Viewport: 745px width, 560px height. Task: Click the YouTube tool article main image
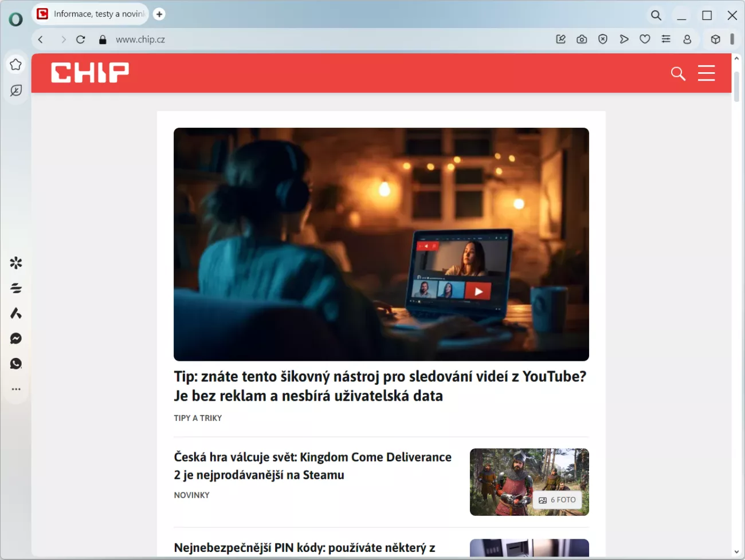[381, 244]
